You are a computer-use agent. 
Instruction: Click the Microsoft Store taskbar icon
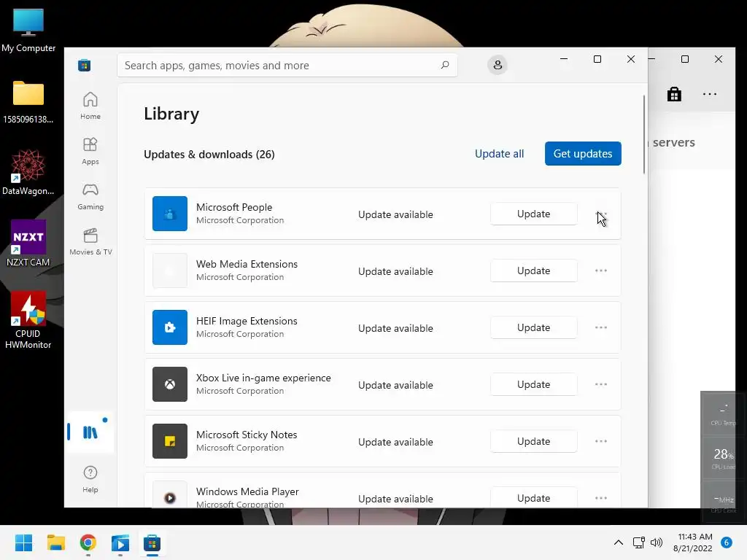point(152,542)
